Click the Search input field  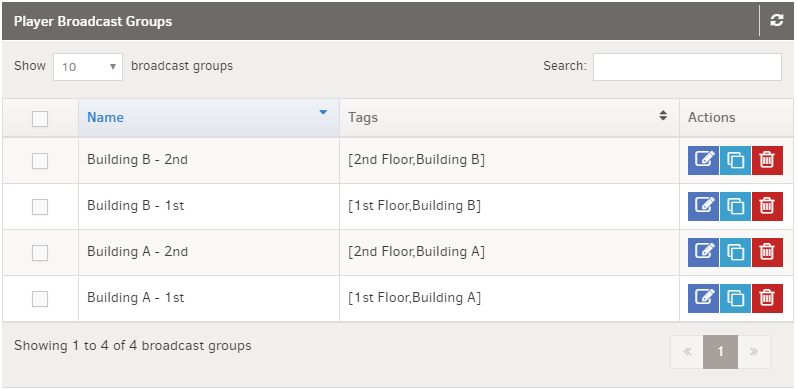687,67
